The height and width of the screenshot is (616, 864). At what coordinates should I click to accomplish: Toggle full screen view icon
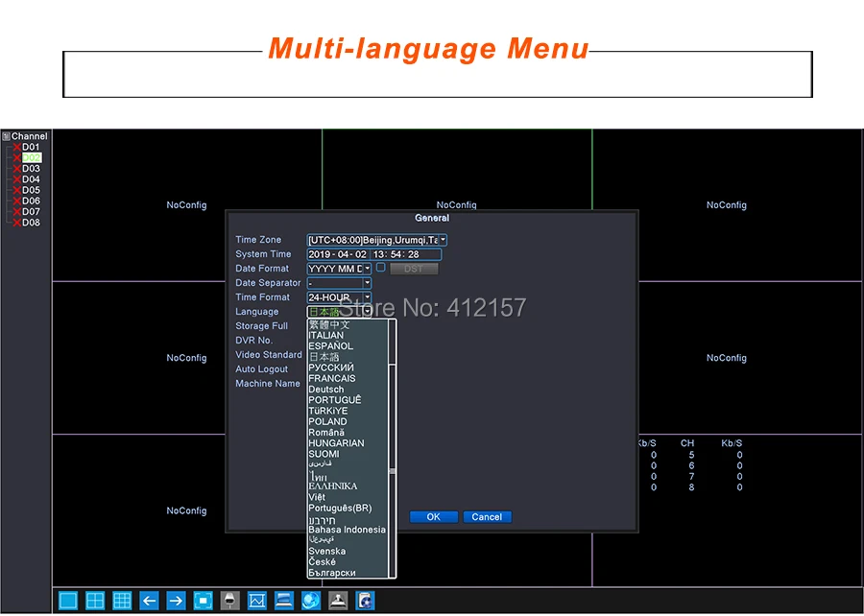point(203,600)
